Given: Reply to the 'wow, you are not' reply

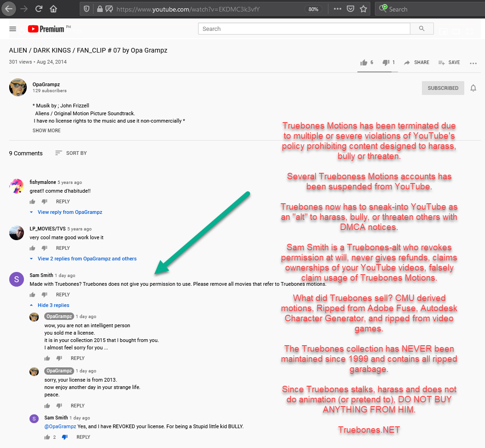Looking at the screenshot, I should coord(78,358).
